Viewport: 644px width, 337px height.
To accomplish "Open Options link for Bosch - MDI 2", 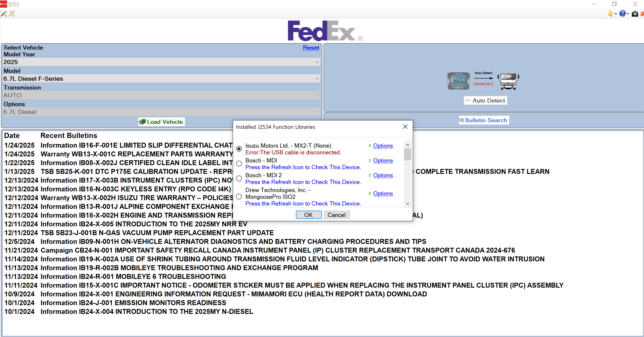I will (383, 175).
